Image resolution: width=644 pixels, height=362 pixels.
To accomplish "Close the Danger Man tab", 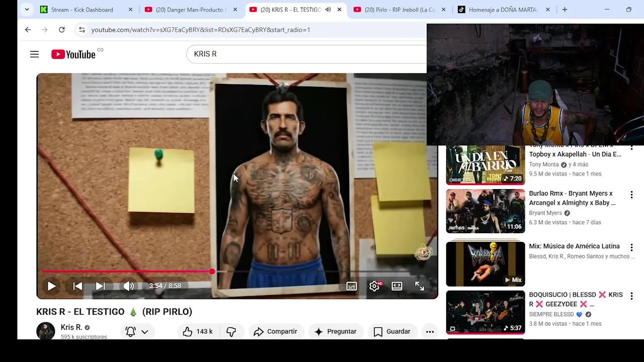I will click(235, 10).
